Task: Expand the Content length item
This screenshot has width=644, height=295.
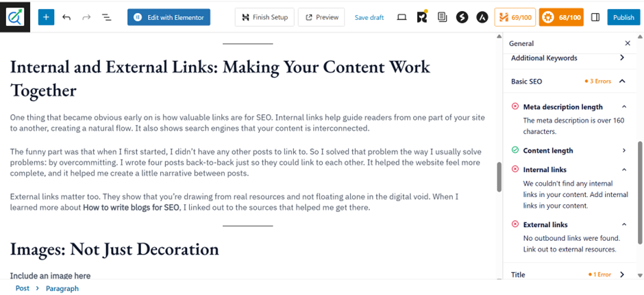Action: (x=624, y=150)
